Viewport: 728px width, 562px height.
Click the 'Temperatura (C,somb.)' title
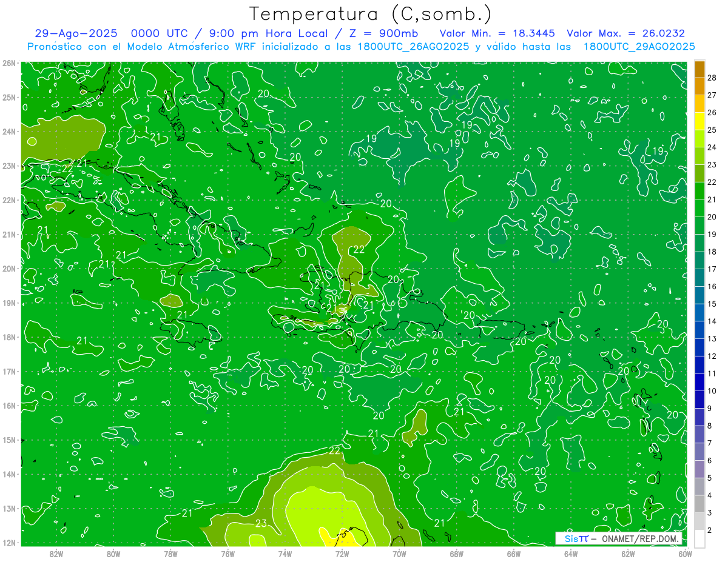click(x=371, y=14)
